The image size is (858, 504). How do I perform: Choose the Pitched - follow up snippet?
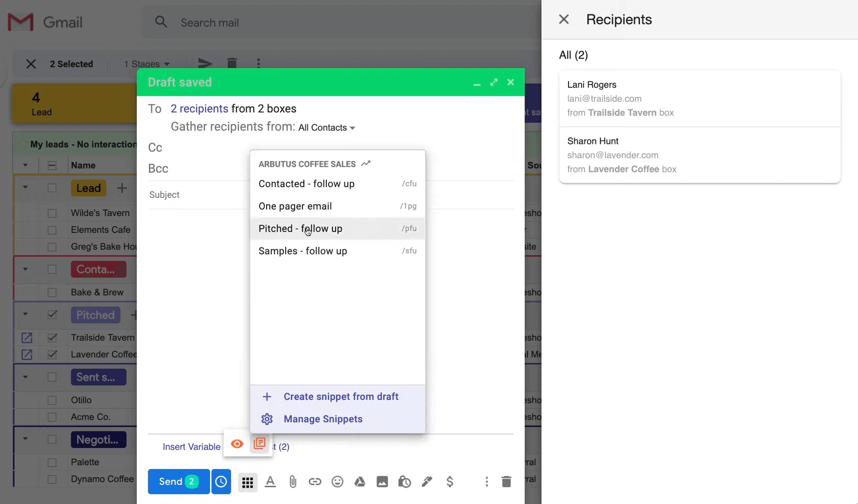338,229
